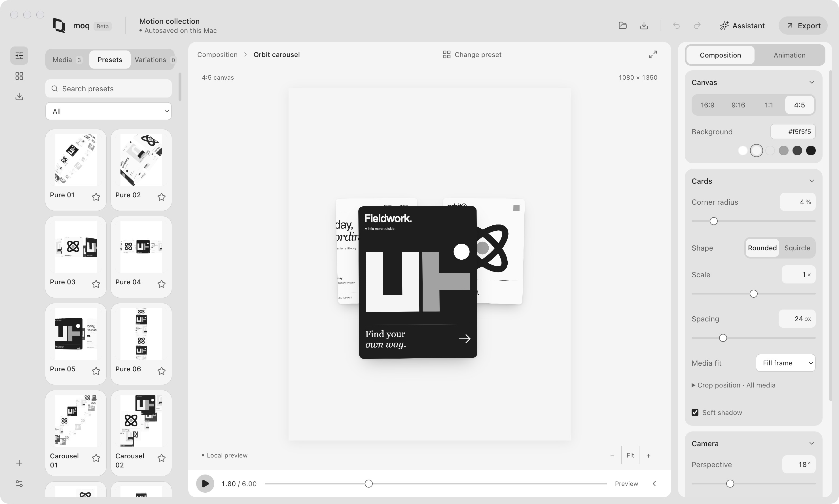Image resolution: width=839 pixels, height=504 pixels.
Task: Favorite the Pure 04 preset star
Action: (x=162, y=284)
